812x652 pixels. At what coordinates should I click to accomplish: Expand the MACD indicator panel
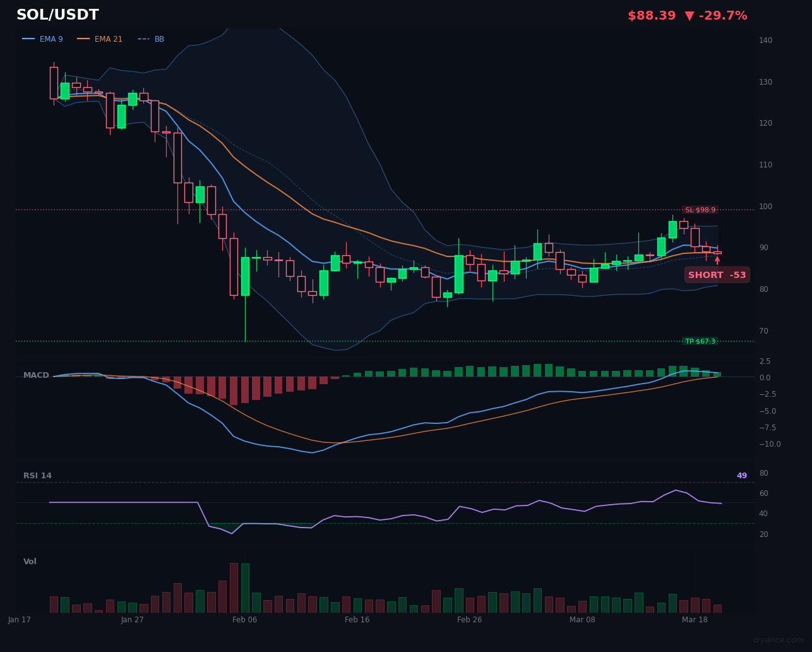[36, 375]
